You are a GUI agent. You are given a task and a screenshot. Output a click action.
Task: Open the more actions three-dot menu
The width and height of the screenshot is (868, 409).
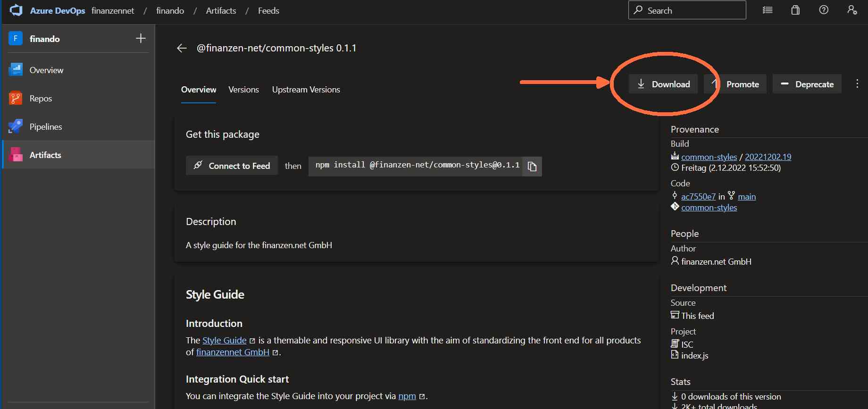pos(857,84)
